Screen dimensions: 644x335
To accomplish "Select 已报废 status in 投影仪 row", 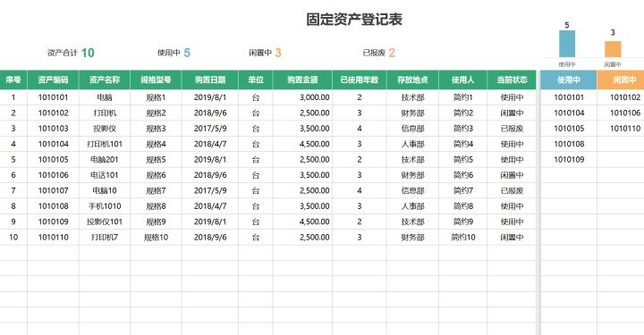I will pyautogui.click(x=512, y=129).
